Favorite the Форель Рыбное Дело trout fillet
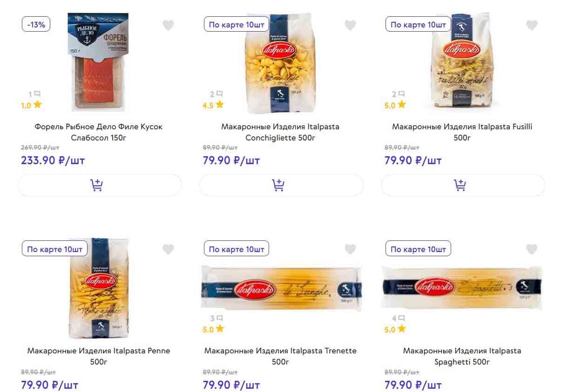Image resolution: width=568 pixels, height=392 pixels. pos(168,25)
